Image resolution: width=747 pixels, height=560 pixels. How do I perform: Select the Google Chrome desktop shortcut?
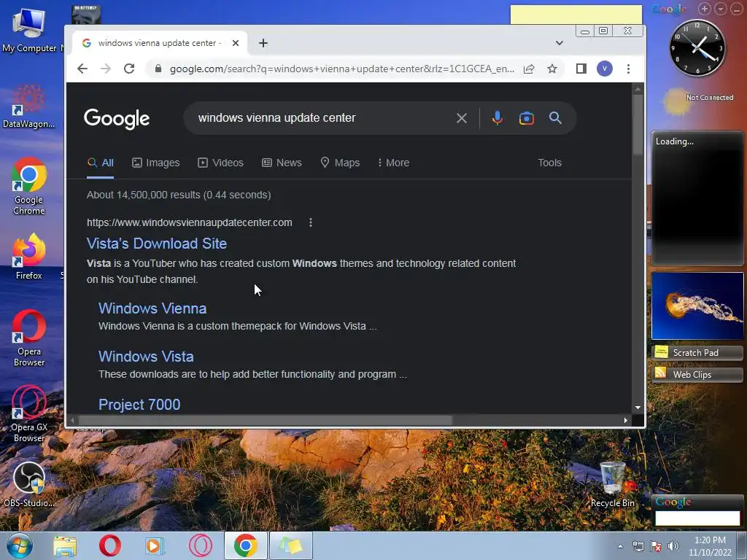pyautogui.click(x=28, y=186)
